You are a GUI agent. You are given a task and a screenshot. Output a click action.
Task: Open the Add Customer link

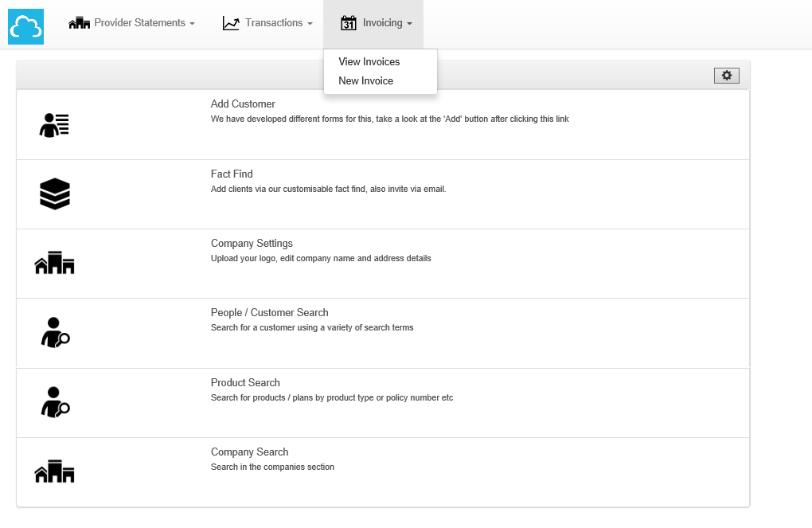[243, 104]
